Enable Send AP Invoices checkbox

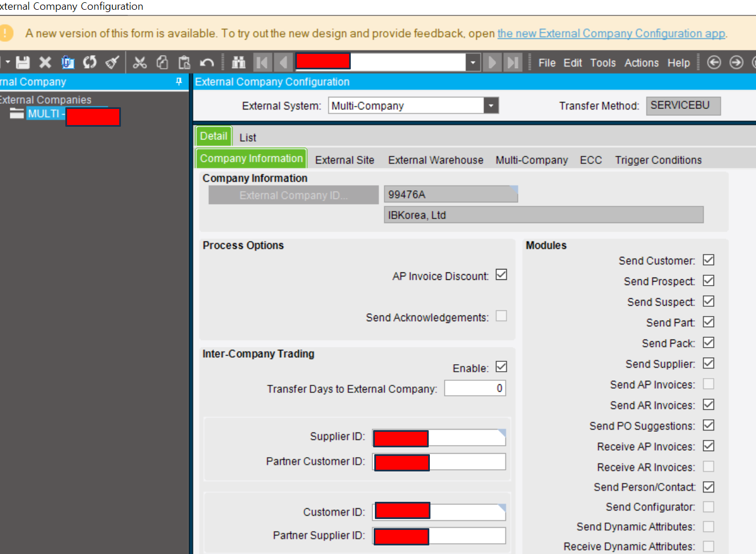pyautogui.click(x=708, y=384)
